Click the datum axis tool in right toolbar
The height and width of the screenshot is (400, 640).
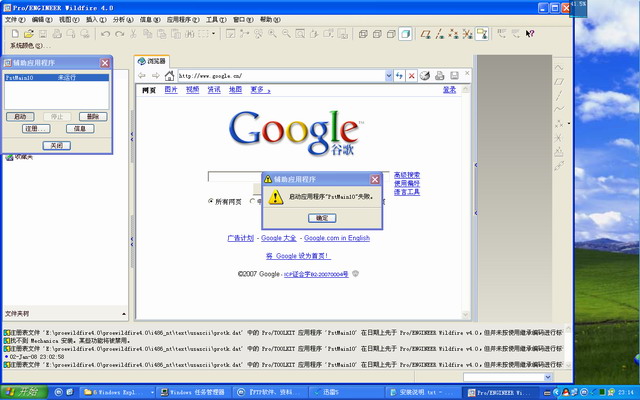559,96
